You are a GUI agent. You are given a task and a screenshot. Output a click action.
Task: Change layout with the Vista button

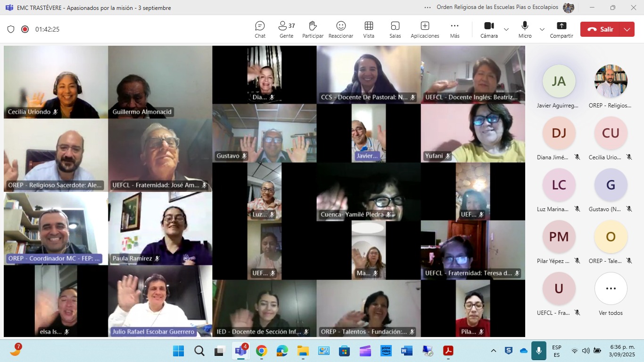point(369,29)
